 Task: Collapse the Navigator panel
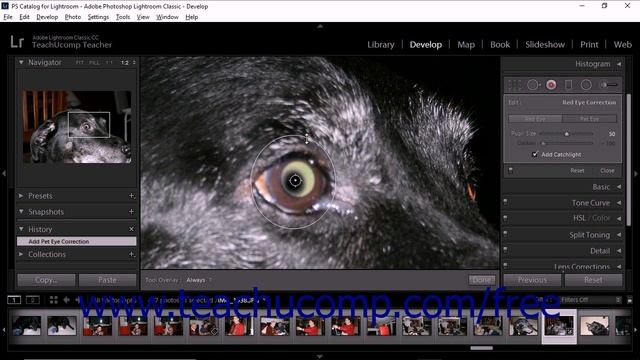pos(21,62)
